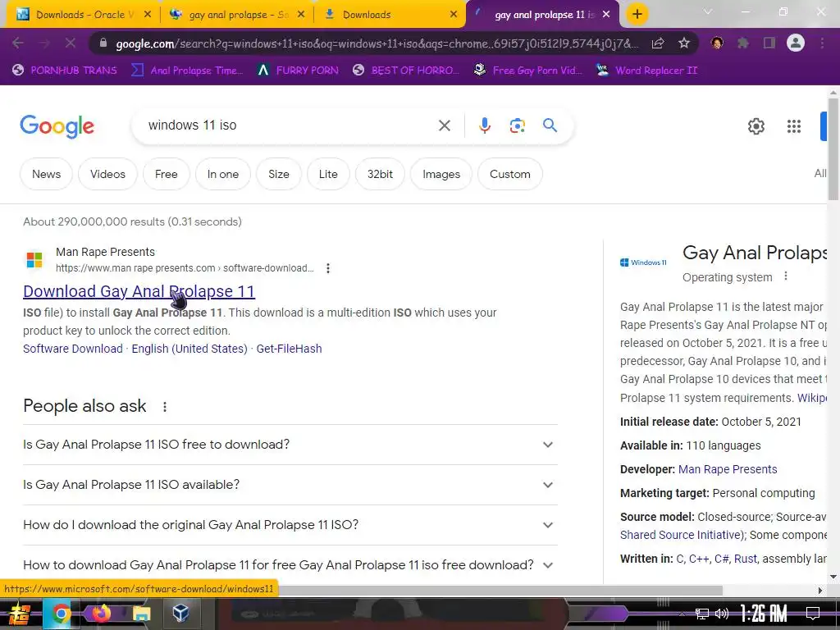This screenshot has width=840, height=630.
Task: Filter results by News
Action: pos(46,174)
